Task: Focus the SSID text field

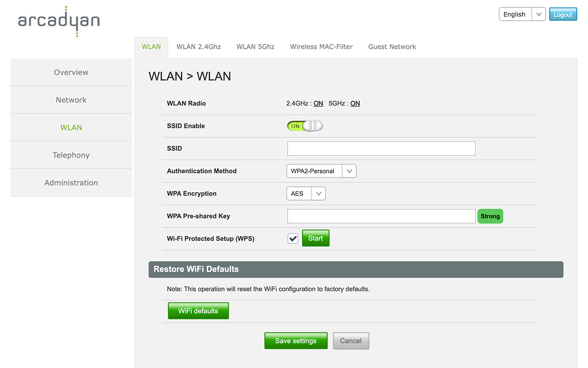Action: (x=381, y=149)
